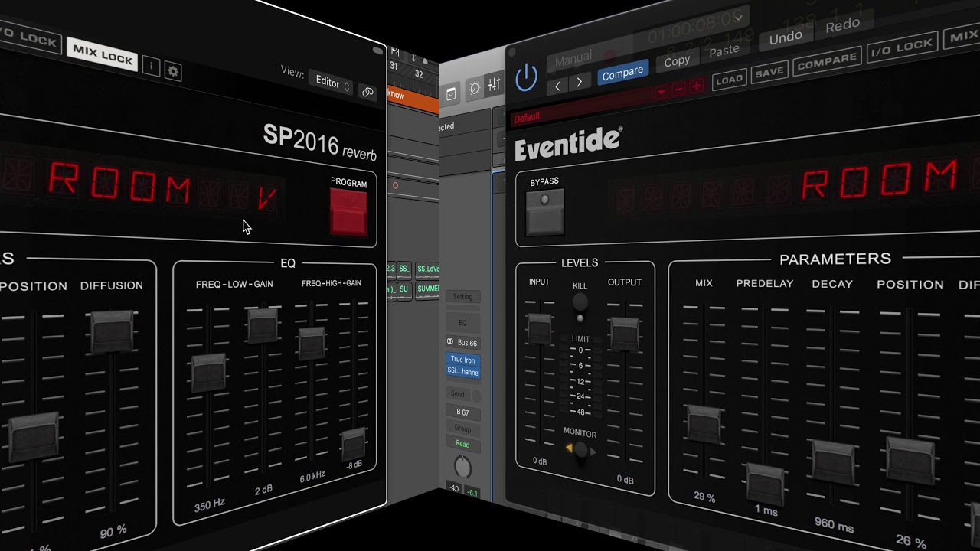Click the Setting button in channel strip
This screenshot has width=980, height=551.
point(462,296)
